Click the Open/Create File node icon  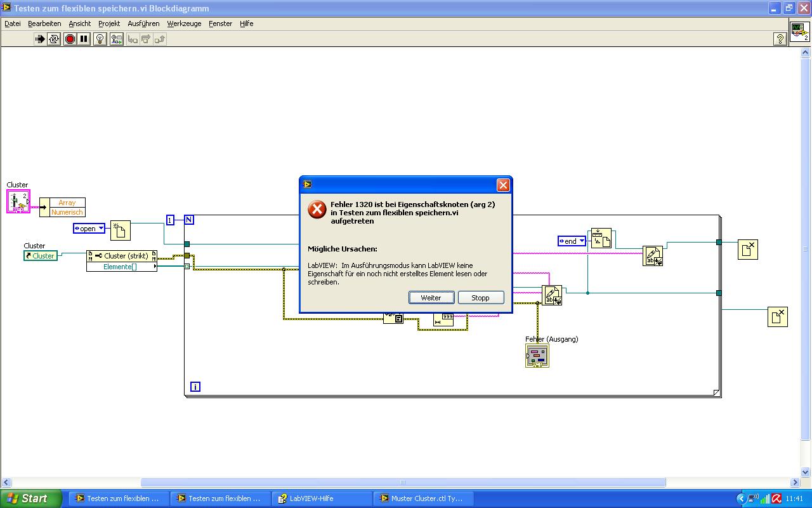click(120, 230)
